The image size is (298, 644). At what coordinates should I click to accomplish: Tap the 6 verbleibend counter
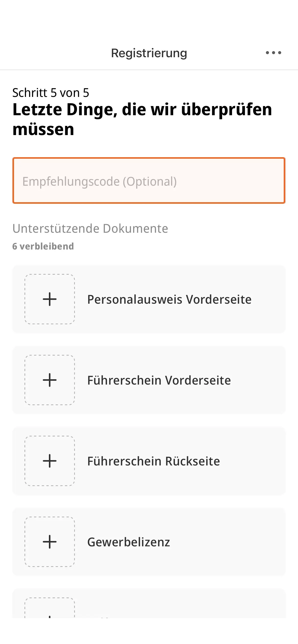[43, 246]
